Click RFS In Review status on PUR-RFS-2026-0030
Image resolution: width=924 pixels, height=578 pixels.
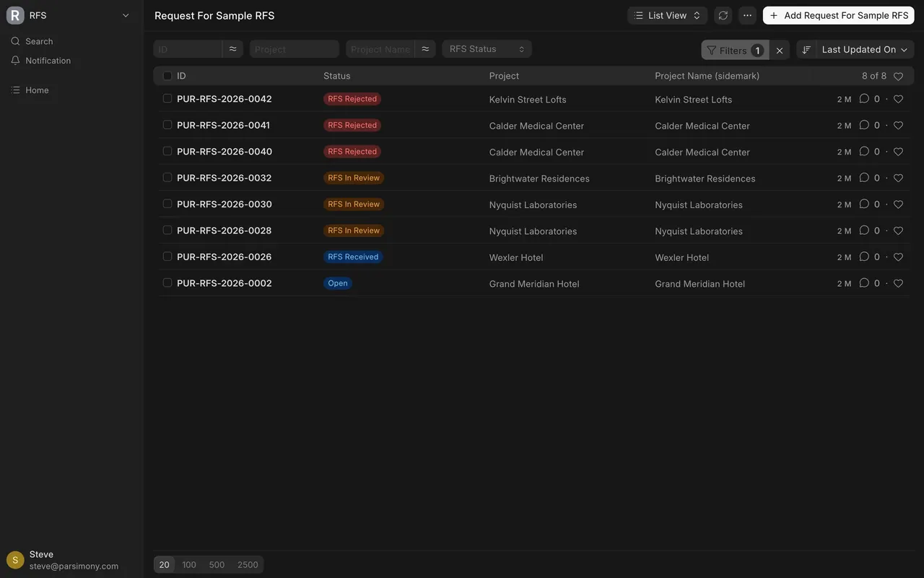(x=354, y=204)
